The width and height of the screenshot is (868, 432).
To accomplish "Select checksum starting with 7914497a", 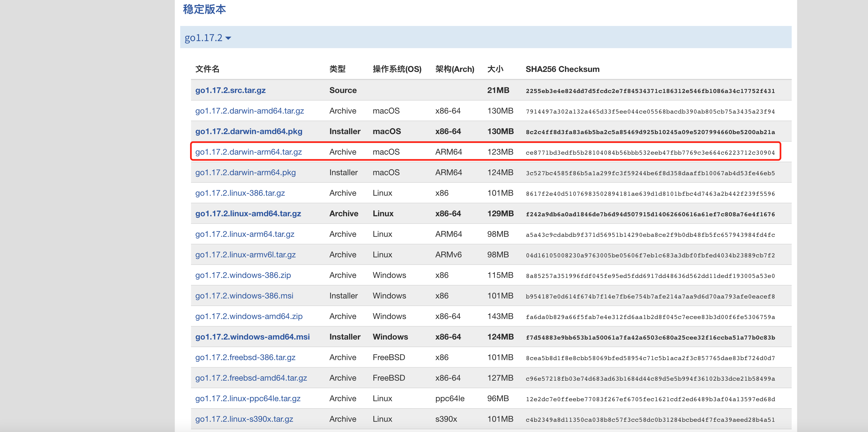I will [x=650, y=111].
